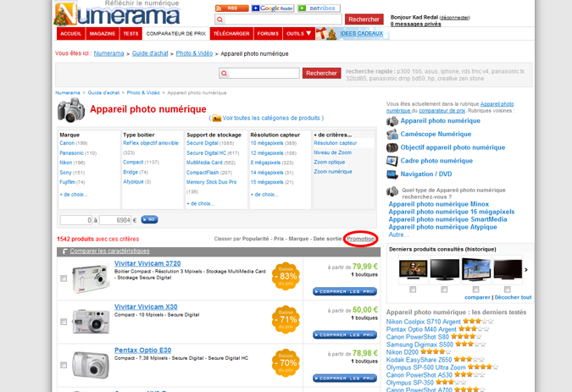Viewport: 572px width, 392px height.
Task: Open Vivitar Vivicam 3720 product thumbnail
Action: (92, 279)
